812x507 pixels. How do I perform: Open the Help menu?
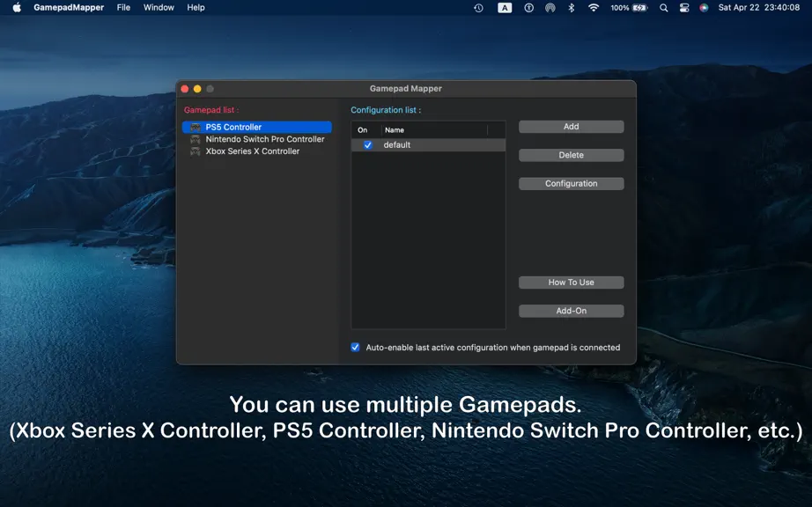(196, 8)
